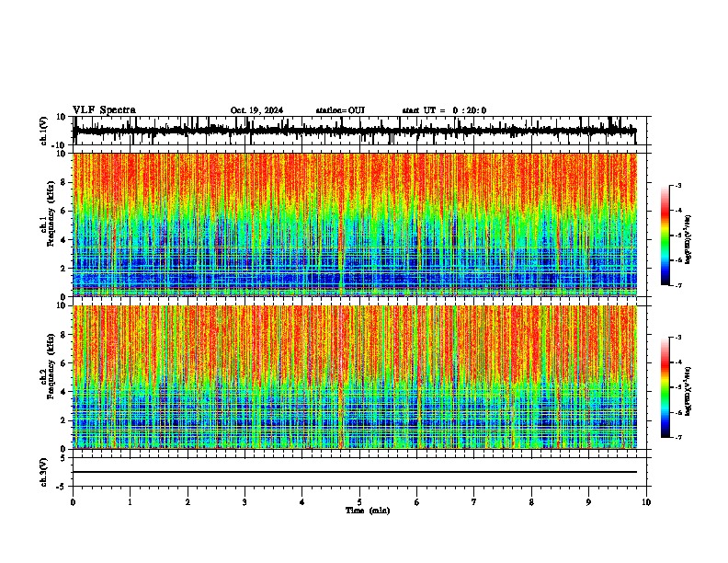This screenshot has width=728, height=563.
Task: Select the date "Oct. 19, 2024" in header
Action: pos(256,110)
